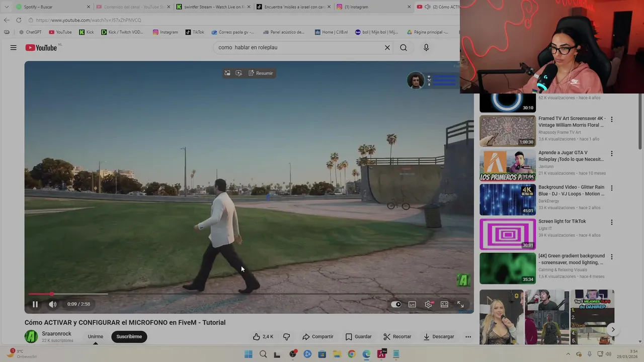Open the Glitter Rain 4K thumbnail
The height and width of the screenshot is (362, 644).
pos(508,200)
